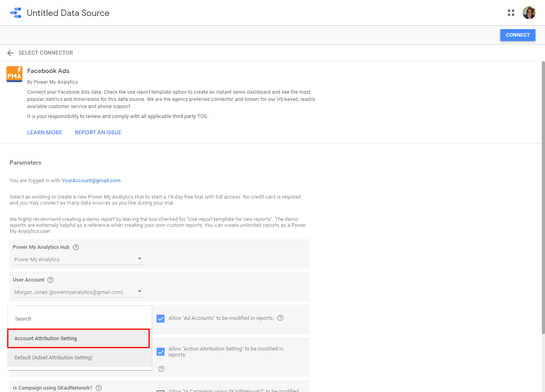This screenshot has width=545, height=392.
Task: Click help icon beside Is Campaign using SKAdNetwork
Action: [x=99, y=388]
